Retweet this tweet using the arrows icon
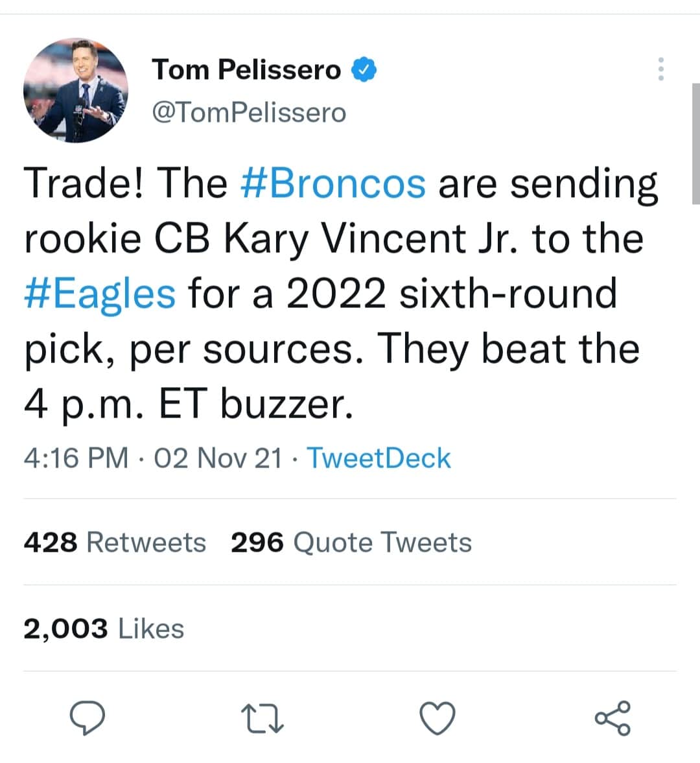The height and width of the screenshot is (763, 700). tap(262, 719)
